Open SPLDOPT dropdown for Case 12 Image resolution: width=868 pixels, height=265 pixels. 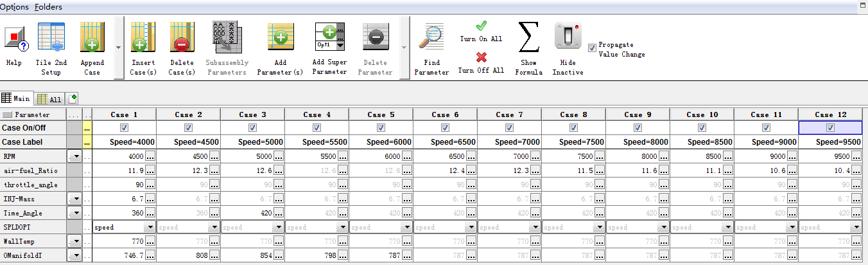pos(856,227)
